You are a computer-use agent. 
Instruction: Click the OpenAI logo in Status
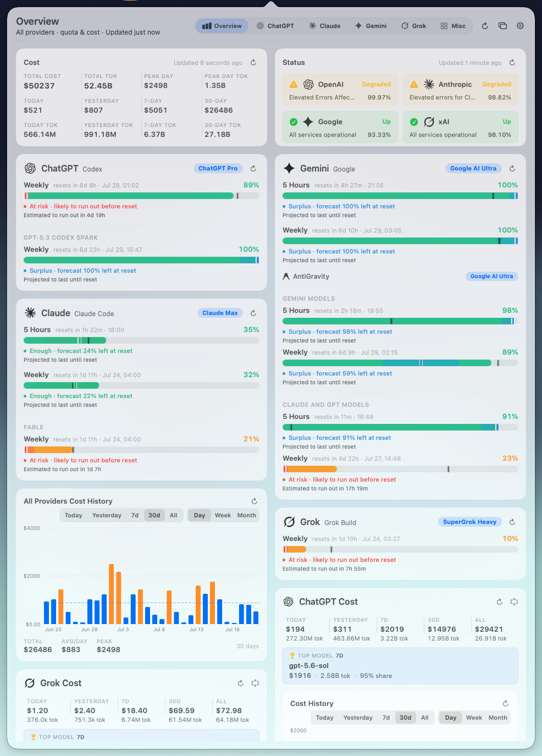[309, 85]
